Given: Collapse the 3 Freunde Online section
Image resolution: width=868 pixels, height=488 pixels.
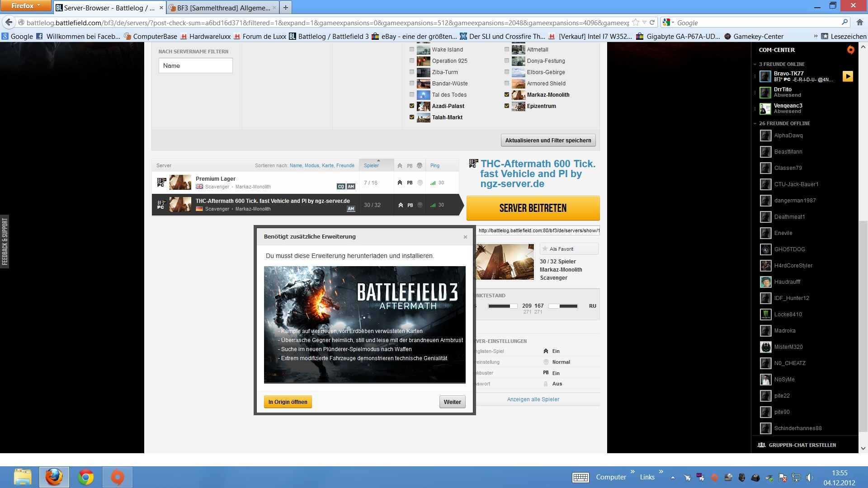Looking at the screenshot, I should pyautogui.click(x=755, y=65).
